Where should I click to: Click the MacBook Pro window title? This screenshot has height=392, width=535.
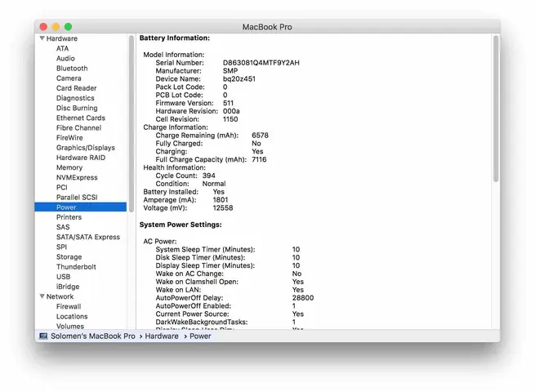tap(267, 27)
